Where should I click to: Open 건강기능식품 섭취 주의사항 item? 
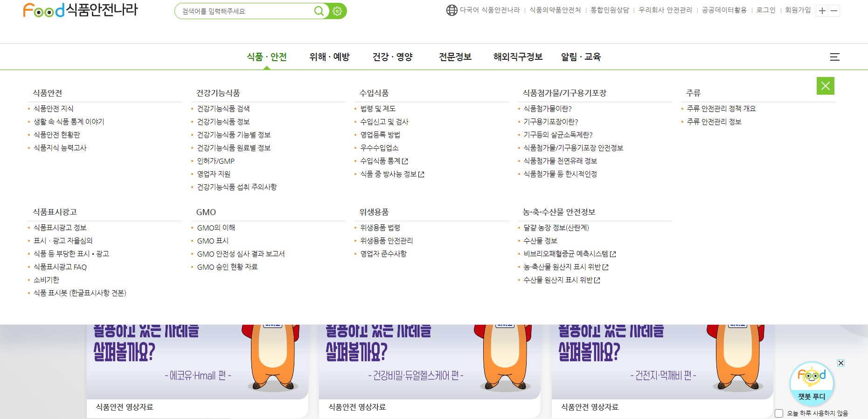click(237, 187)
